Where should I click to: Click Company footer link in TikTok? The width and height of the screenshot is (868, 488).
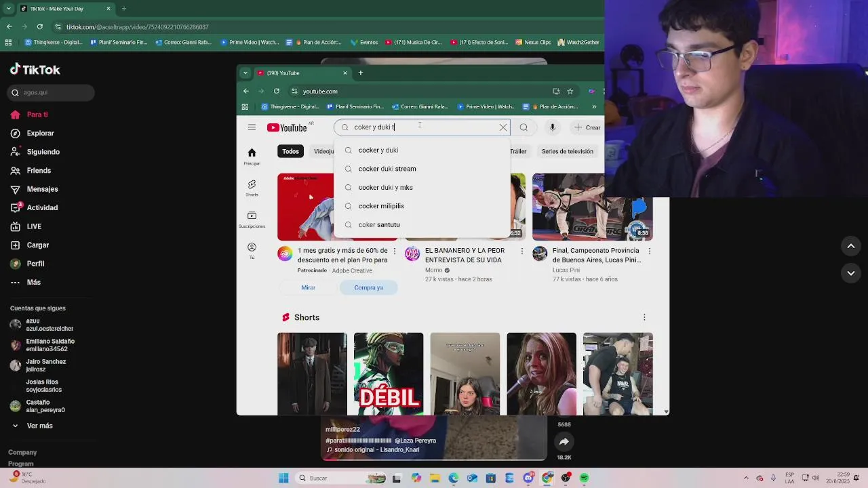(22, 452)
